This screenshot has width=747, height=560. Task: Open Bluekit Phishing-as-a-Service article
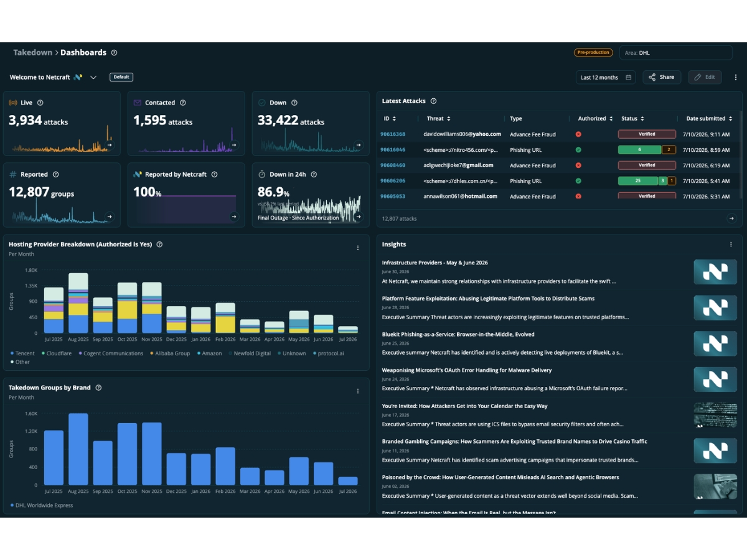click(x=458, y=334)
